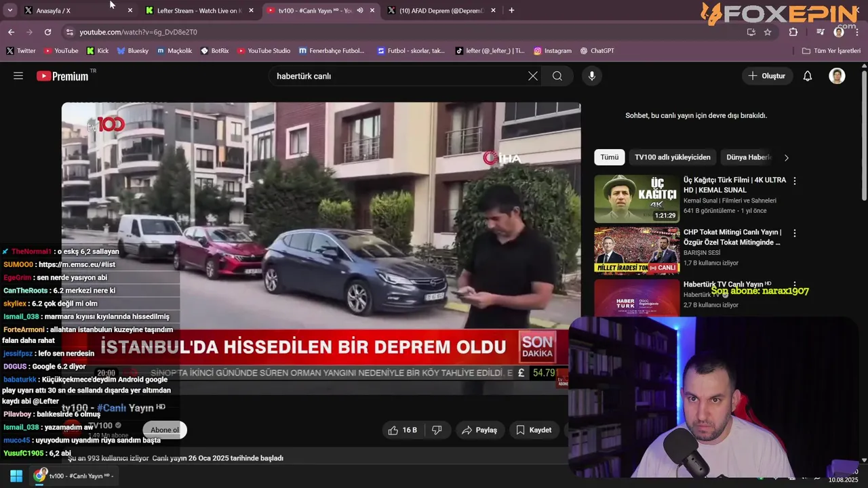Open the Chrome three-dot menu
The width and height of the screenshot is (868, 488).
(857, 32)
